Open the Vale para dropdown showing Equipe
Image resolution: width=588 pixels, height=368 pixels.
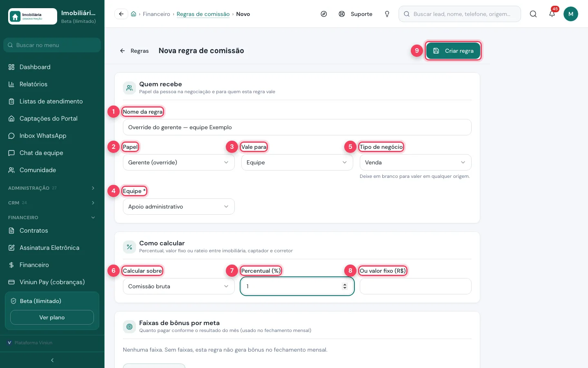tap(297, 162)
